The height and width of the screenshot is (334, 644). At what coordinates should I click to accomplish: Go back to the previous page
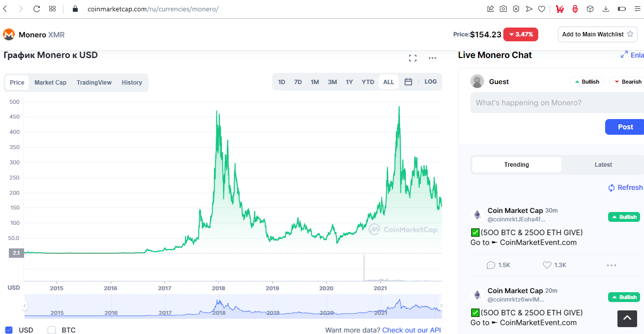tap(5, 9)
